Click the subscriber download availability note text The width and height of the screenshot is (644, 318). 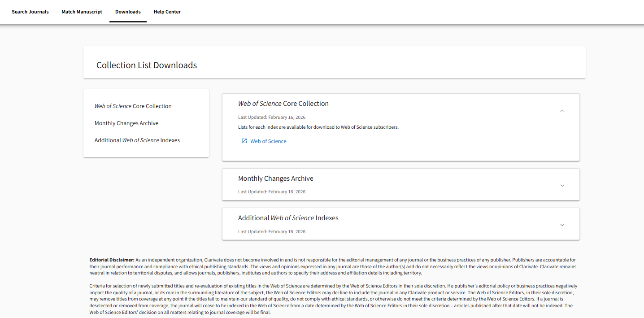318,127
